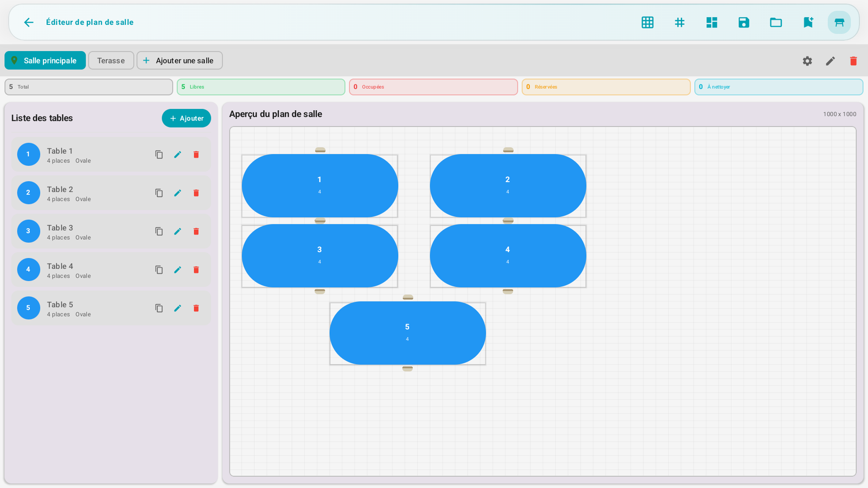Screen dimensions: 868x488
Task: Click Table 1 name in list
Action: coord(60,151)
